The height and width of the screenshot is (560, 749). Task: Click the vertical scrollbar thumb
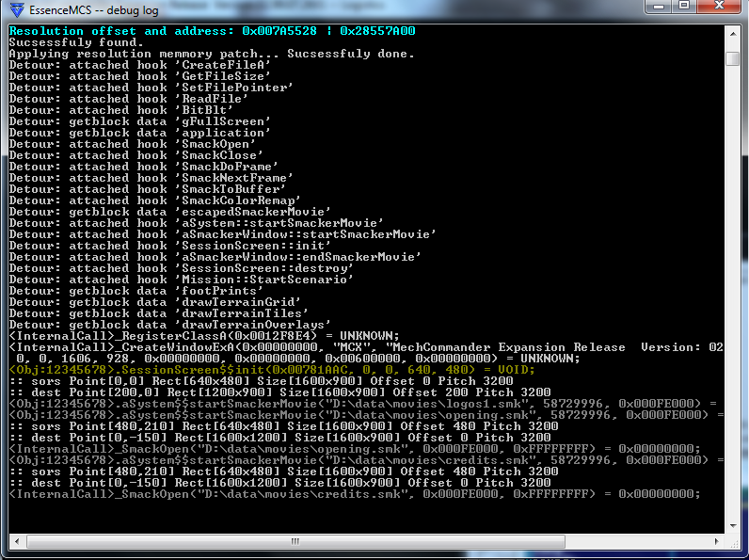733,58
